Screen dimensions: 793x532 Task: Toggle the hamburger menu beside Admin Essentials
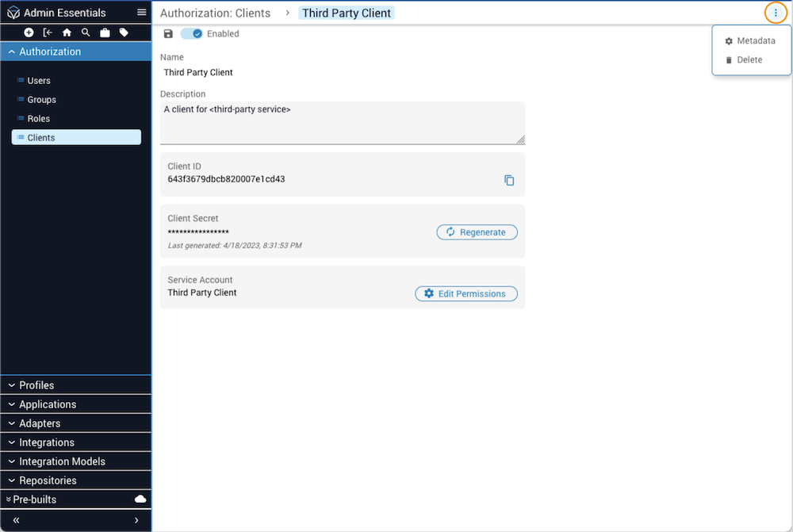(x=141, y=13)
